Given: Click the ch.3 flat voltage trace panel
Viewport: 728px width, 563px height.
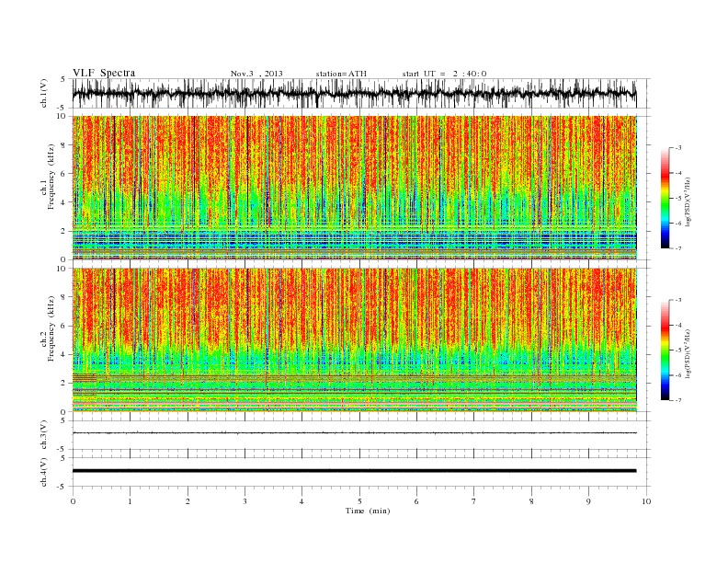Looking at the screenshot, I should point(361,435).
